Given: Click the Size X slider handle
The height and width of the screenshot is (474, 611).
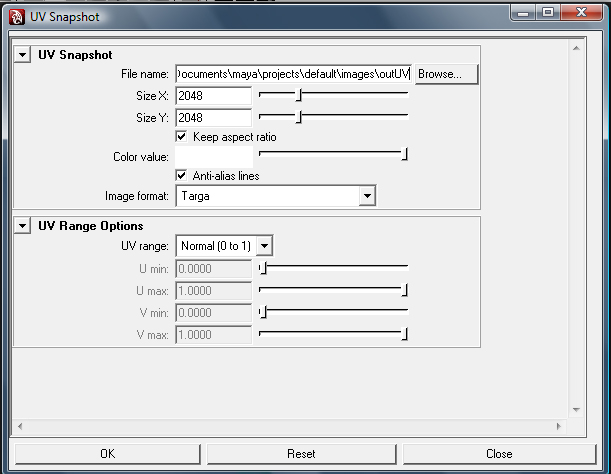Looking at the screenshot, I should [298, 95].
